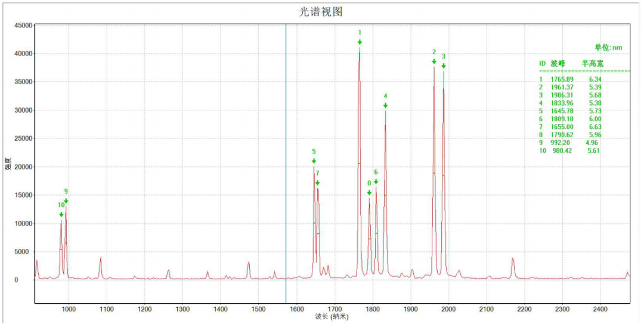644x327 pixels.
Task: Click half-width value 5.61
Action: tap(593, 151)
